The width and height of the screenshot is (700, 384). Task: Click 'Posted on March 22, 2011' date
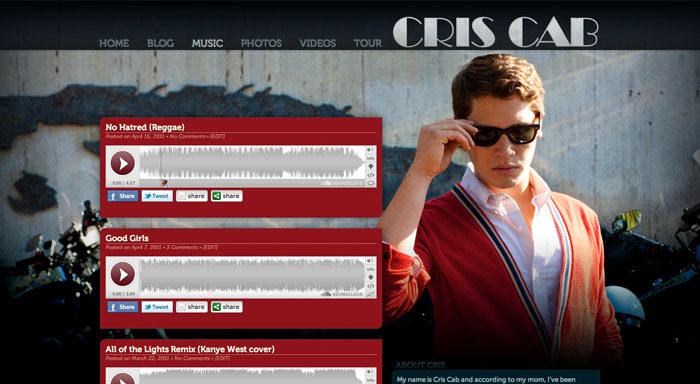tap(138, 358)
